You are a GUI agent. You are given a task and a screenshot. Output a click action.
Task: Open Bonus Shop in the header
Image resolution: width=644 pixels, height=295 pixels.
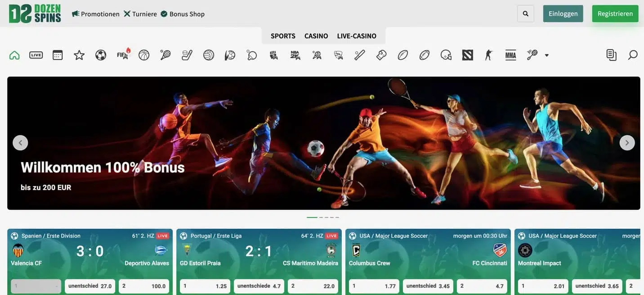[183, 14]
